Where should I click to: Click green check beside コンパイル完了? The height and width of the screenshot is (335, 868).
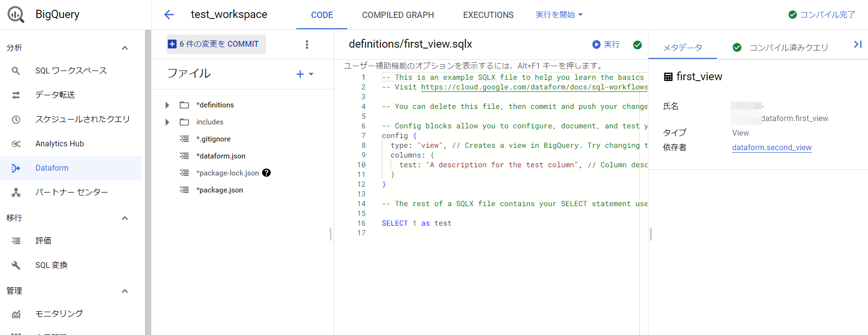(793, 15)
